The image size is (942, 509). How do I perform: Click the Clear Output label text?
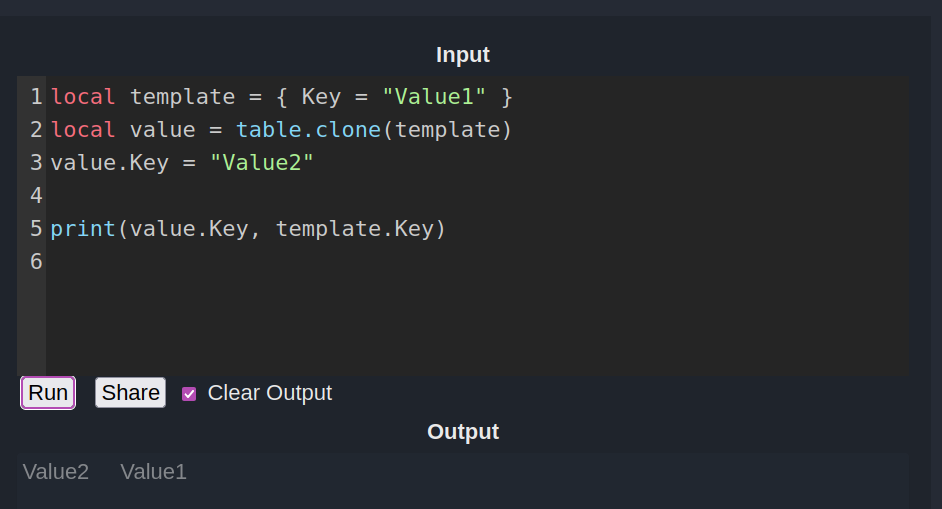(x=269, y=393)
